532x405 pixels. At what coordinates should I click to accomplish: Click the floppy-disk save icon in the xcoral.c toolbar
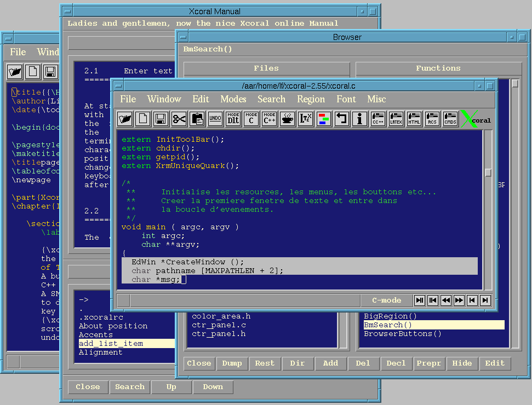[161, 119]
